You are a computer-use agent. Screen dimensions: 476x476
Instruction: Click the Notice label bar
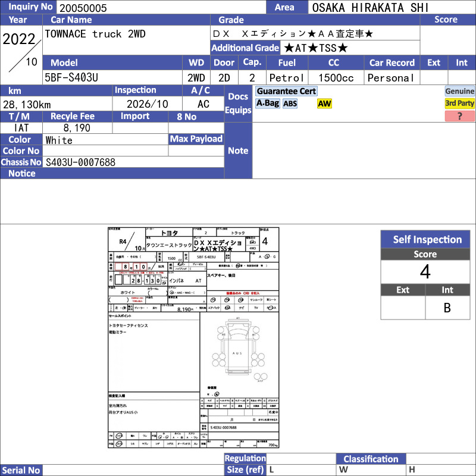click(112, 173)
